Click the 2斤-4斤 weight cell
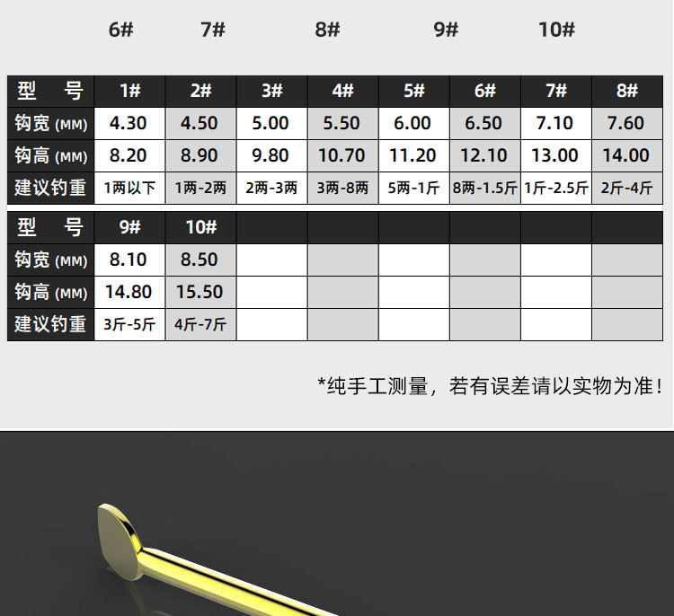This screenshot has width=674, height=616. [627, 189]
